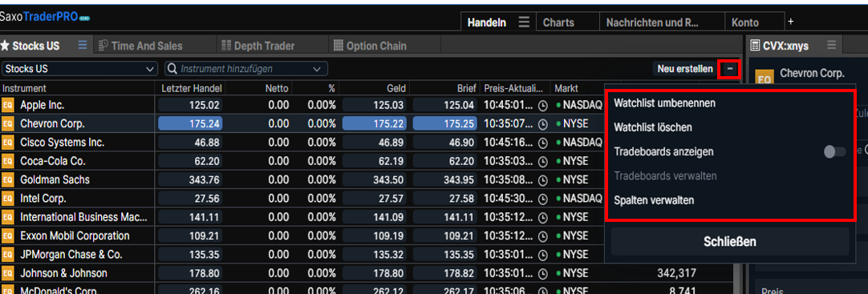Click Coca-Cola Co. Geld price 62.19

point(374,161)
